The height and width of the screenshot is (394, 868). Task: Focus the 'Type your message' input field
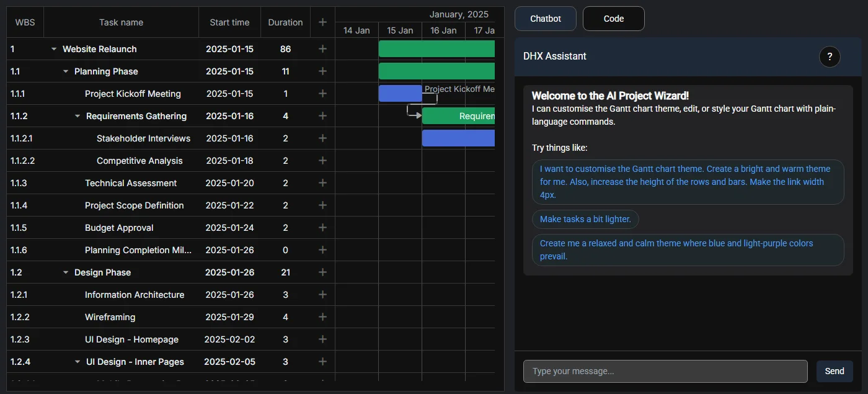tap(665, 371)
